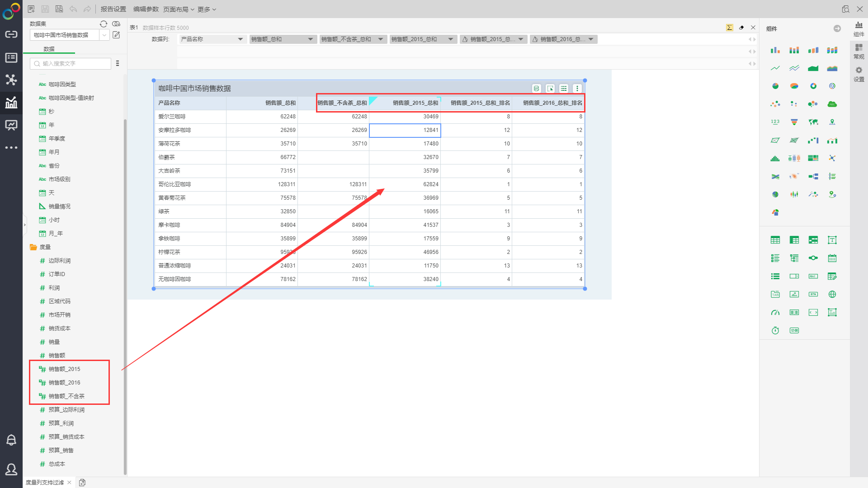Open the 咖啡中国市场销售数据 dataset dropdown
The width and height of the screenshot is (868, 488).
point(104,35)
